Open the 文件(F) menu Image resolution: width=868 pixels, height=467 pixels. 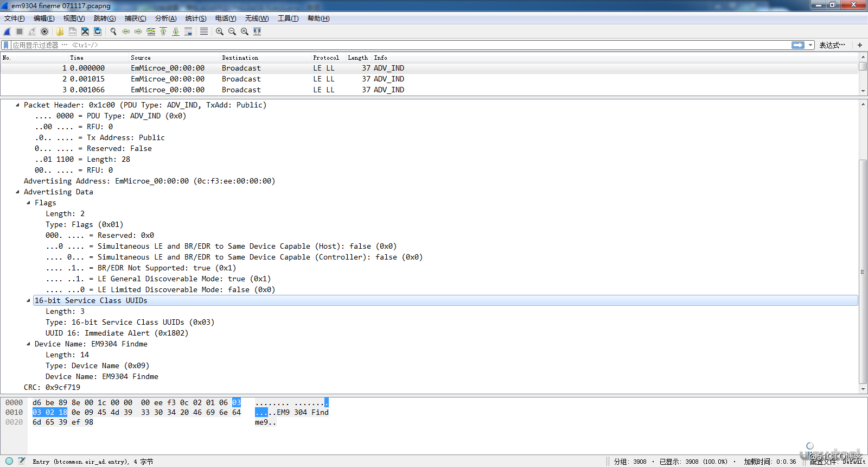click(15, 18)
